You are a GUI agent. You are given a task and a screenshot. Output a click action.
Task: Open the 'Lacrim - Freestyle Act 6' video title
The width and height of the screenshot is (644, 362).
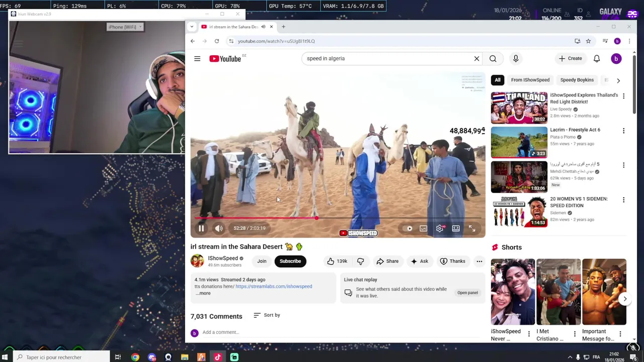[575, 130]
